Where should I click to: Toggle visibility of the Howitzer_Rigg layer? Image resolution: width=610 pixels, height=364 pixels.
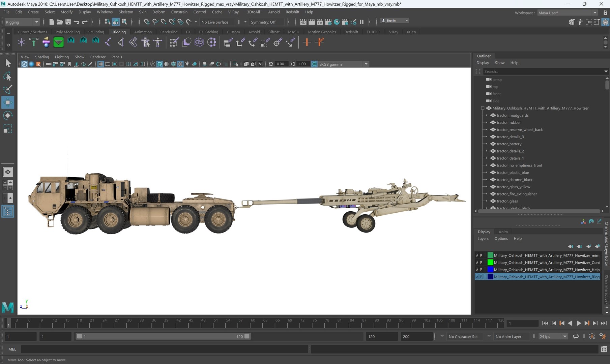pos(477,277)
